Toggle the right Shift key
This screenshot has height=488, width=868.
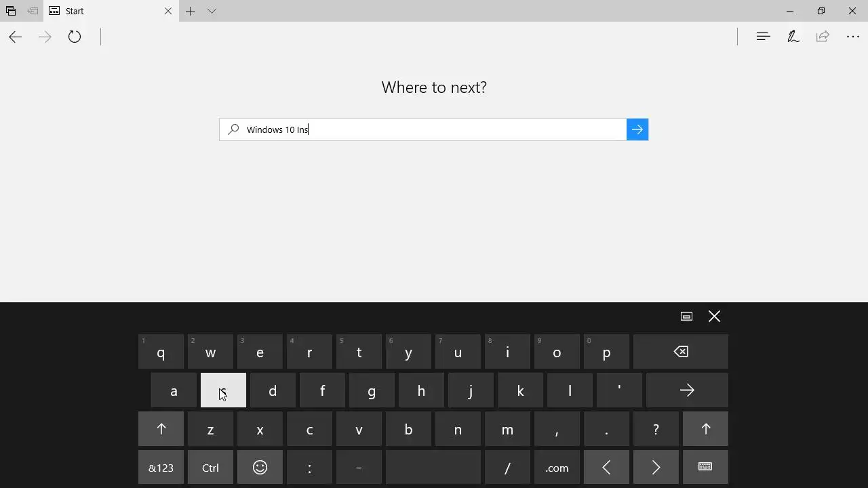[x=706, y=429]
